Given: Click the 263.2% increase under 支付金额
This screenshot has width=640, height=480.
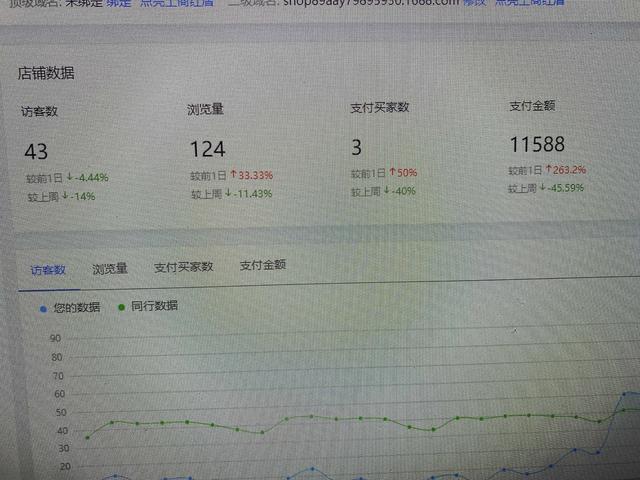Looking at the screenshot, I should pos(566,170).
